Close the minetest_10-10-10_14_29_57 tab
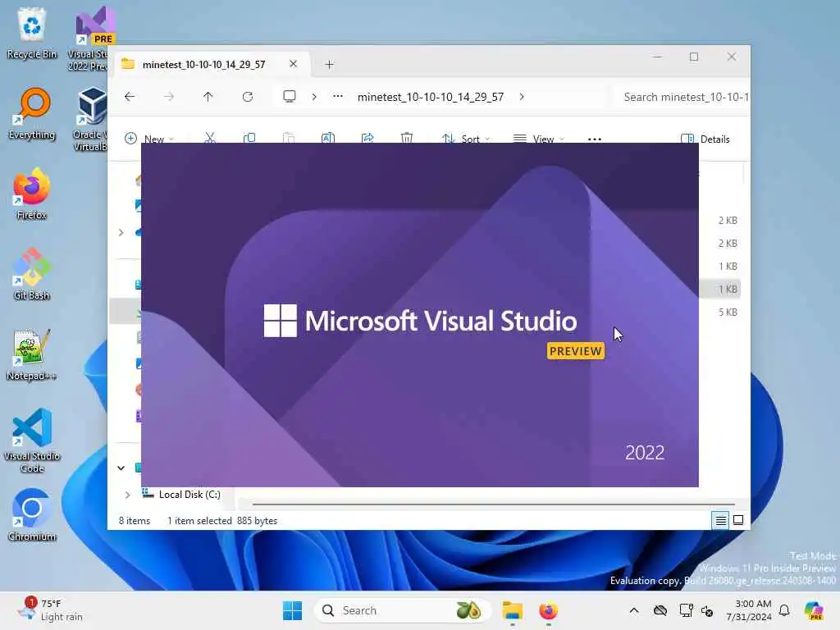 pos(293,64)
